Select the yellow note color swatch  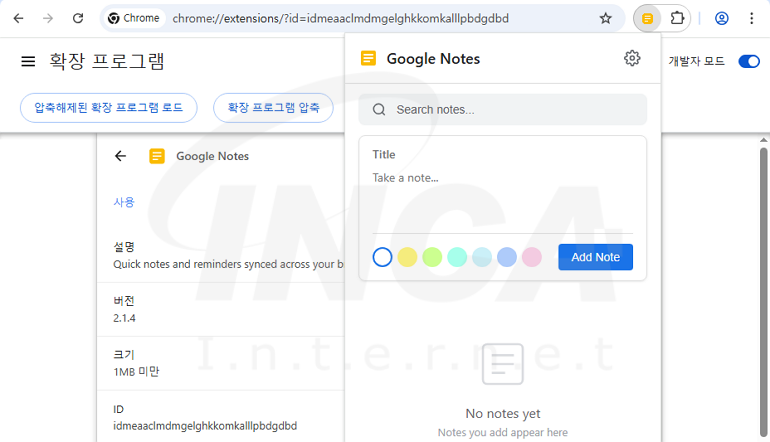pyautogui.click(x=407, y=257)
